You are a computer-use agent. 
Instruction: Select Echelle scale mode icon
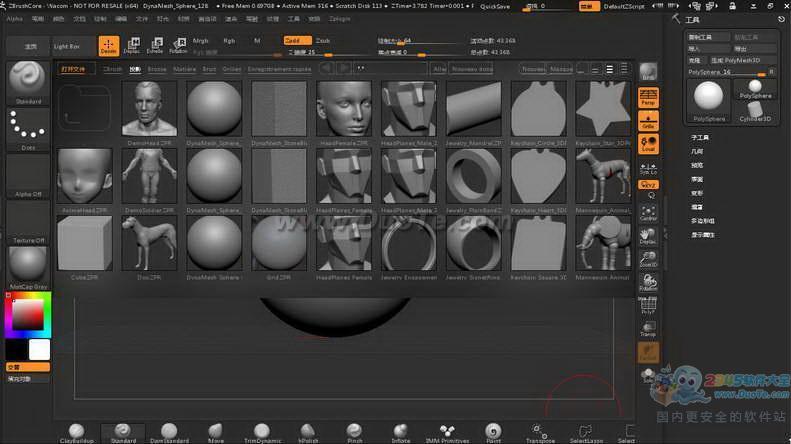coord(155,45)
